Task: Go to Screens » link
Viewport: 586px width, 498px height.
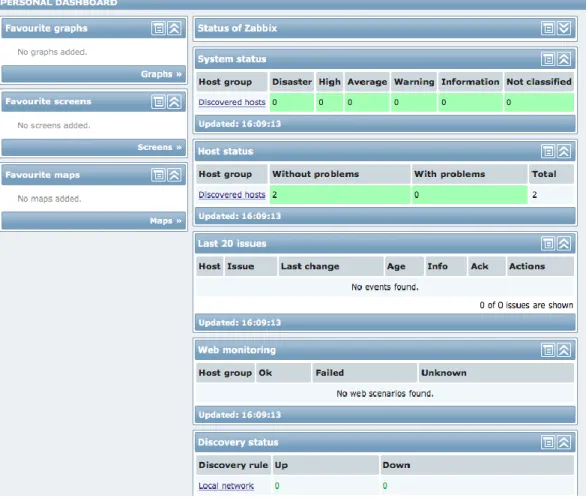Action: tap(160, 147)
